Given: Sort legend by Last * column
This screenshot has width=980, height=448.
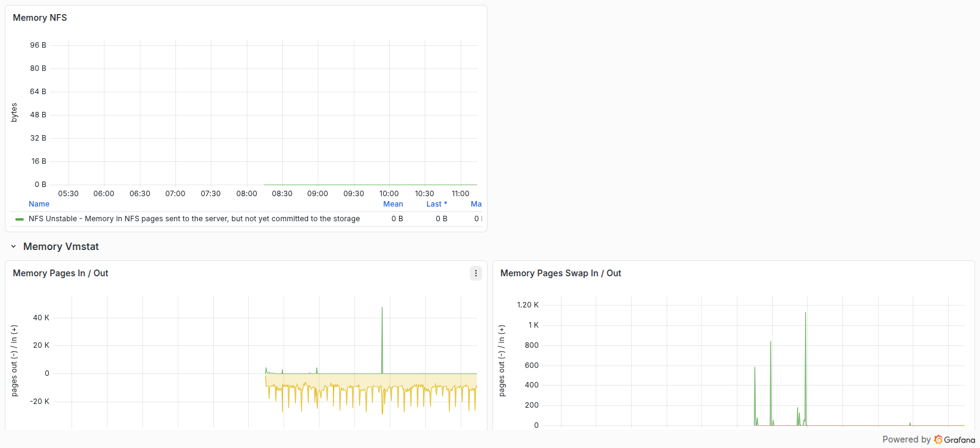Looking at the screenshot, I should click(437, 204).
